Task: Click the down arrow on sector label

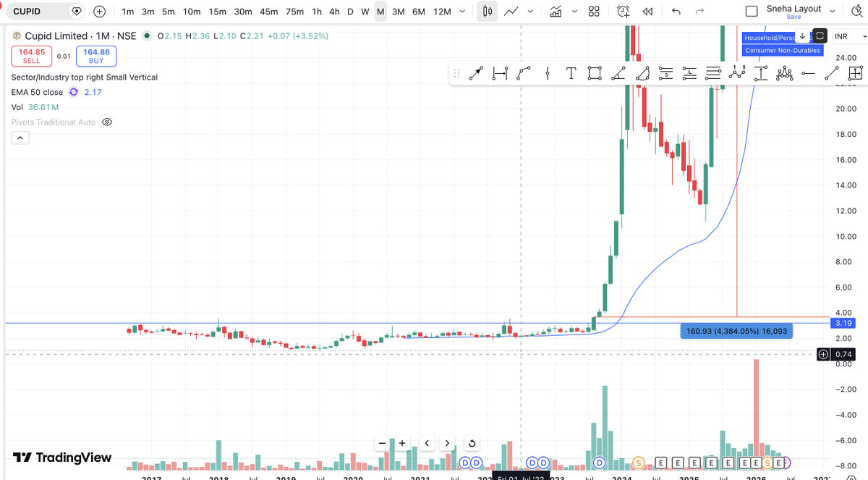Action: (802, 36)
